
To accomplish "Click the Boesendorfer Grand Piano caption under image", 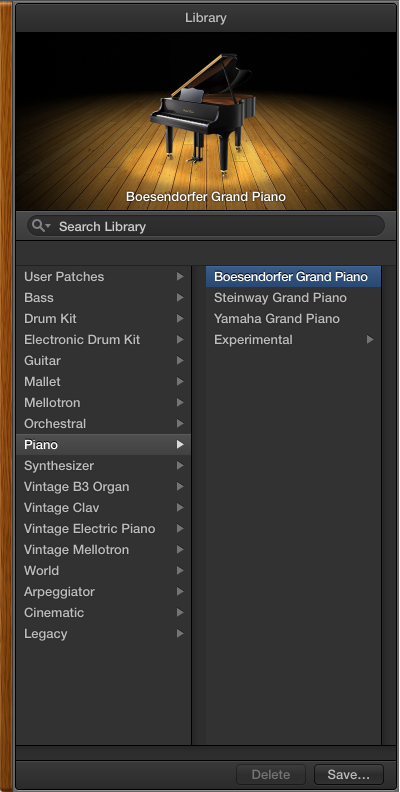I will [x=206, y=196].
